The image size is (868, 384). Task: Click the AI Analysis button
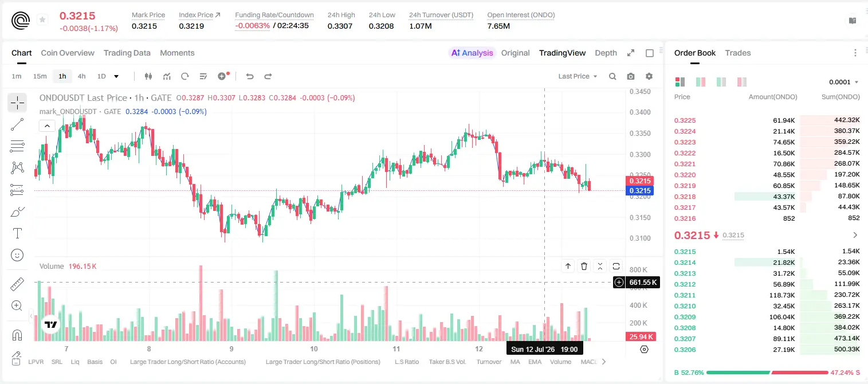[x=472, y=53]
